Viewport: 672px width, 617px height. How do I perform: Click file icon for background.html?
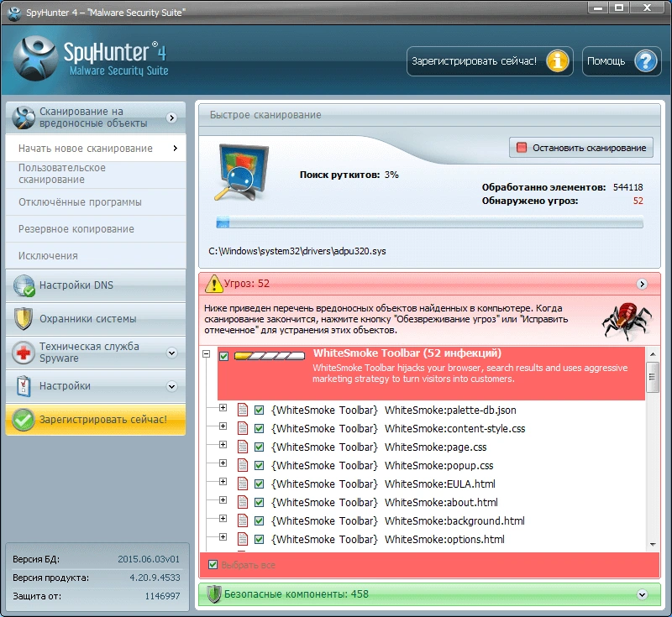(x=243, y=520)
